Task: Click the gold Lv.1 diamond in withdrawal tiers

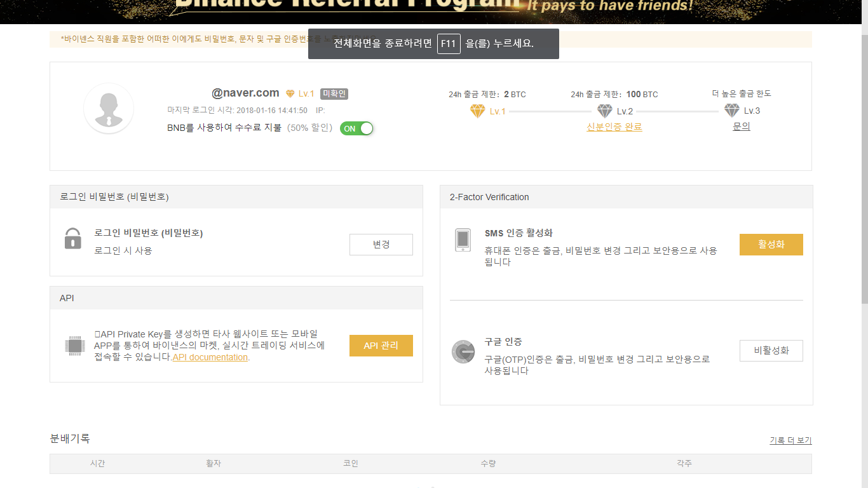Action: click(478, 111)
